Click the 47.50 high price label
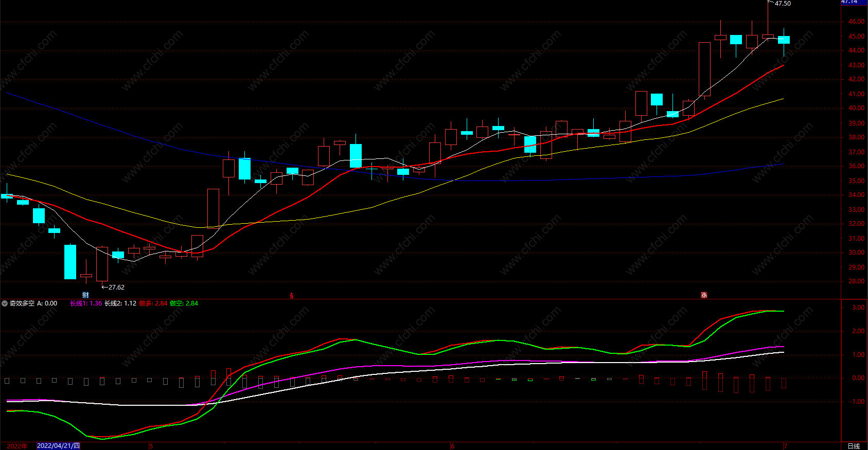This screenshot has width=868, height=450. pyautogui.click(x=783, y=4)
